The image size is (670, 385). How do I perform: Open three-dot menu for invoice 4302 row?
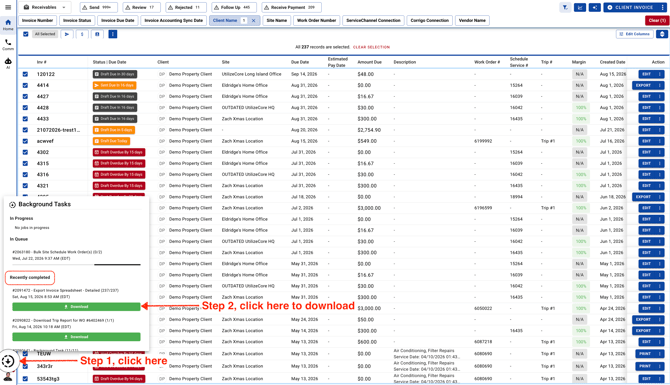click(x=660, y=152)
